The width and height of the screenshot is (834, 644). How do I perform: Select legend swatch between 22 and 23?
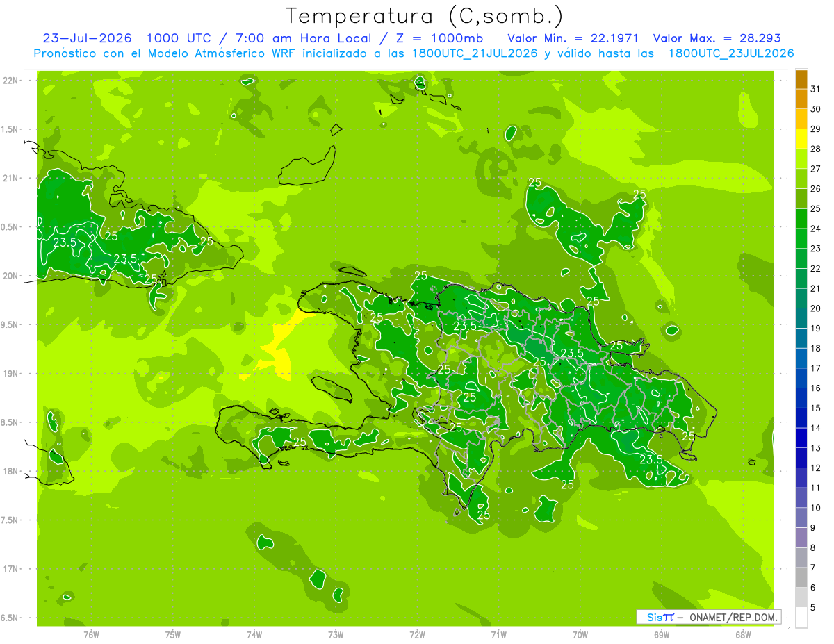(801, 258)
